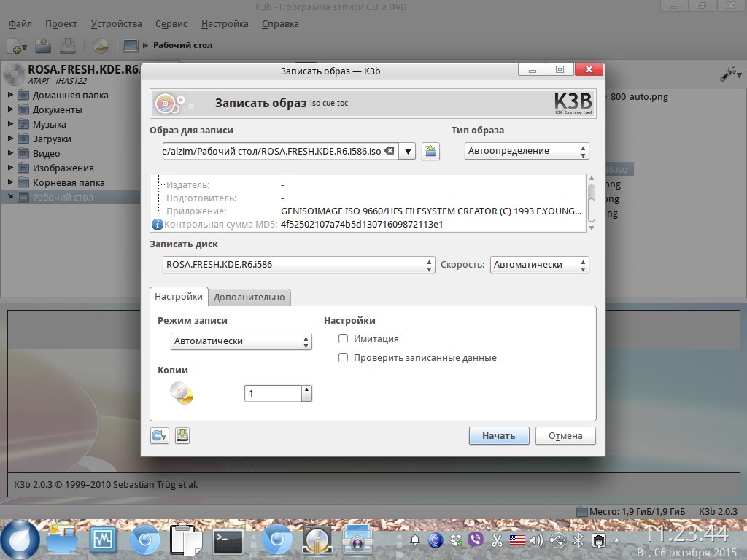Open the terminal from the taskbar

coord(228,540)
